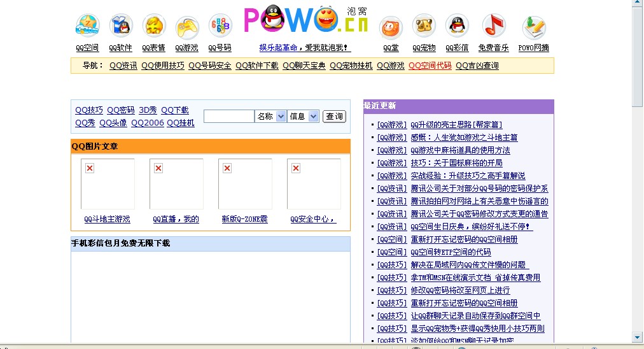Click broken image above QQ直播，我的

[x=176, y=184]
